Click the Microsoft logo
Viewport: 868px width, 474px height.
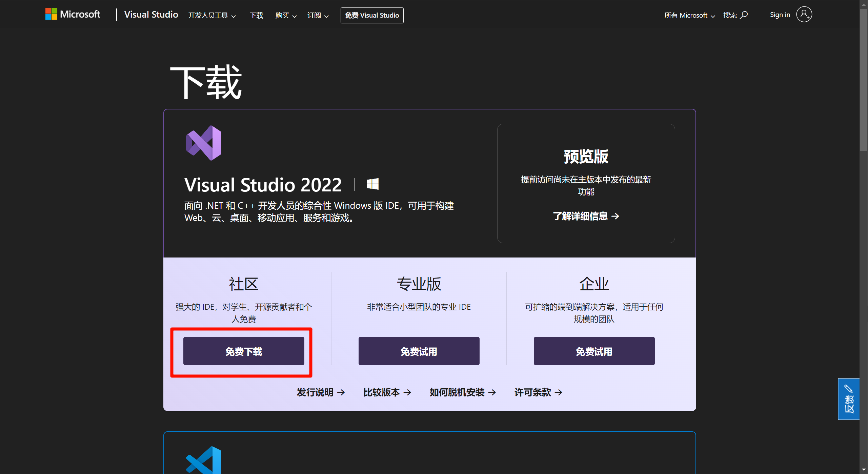(73, 14)
